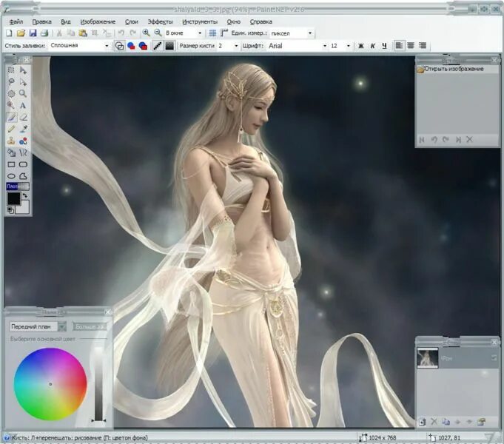Select the Move Selection tool
The image size is (504, 444).
tap(23, 81)
